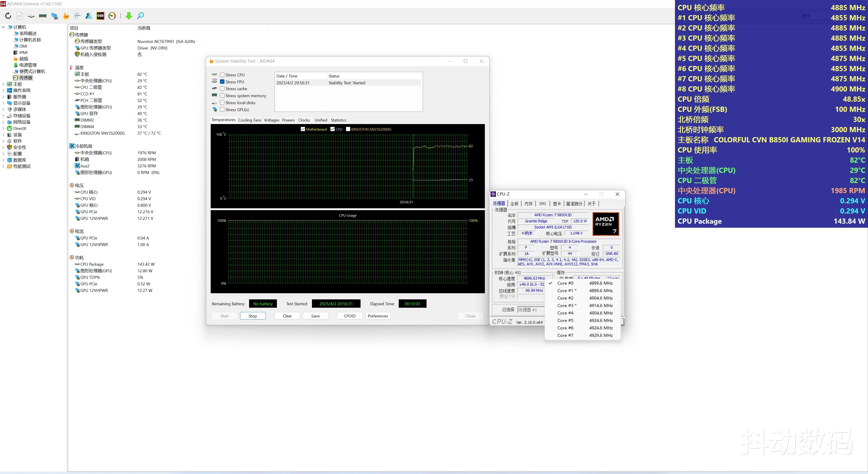Click the green download arrow icon
This screenshot has width=868, height=474.
[129, 16]
